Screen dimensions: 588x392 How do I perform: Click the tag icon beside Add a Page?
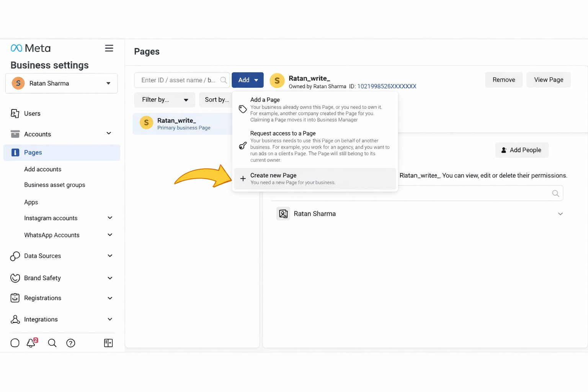[x=243, y=109]
